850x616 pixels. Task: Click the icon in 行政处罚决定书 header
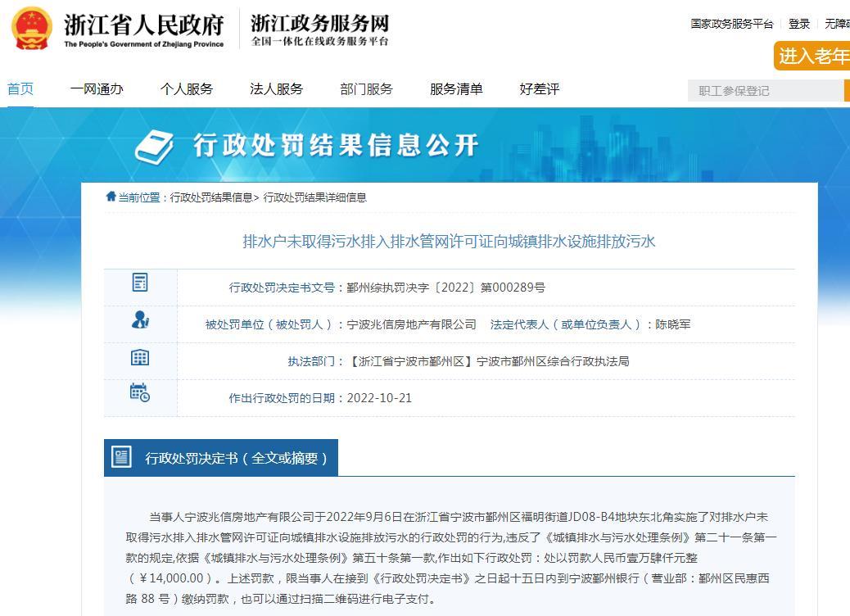coord(121,456)
